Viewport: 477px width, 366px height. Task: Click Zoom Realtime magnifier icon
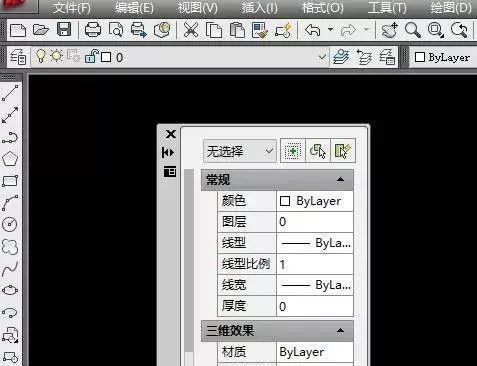pyautogui.click(x=413, y=30)
